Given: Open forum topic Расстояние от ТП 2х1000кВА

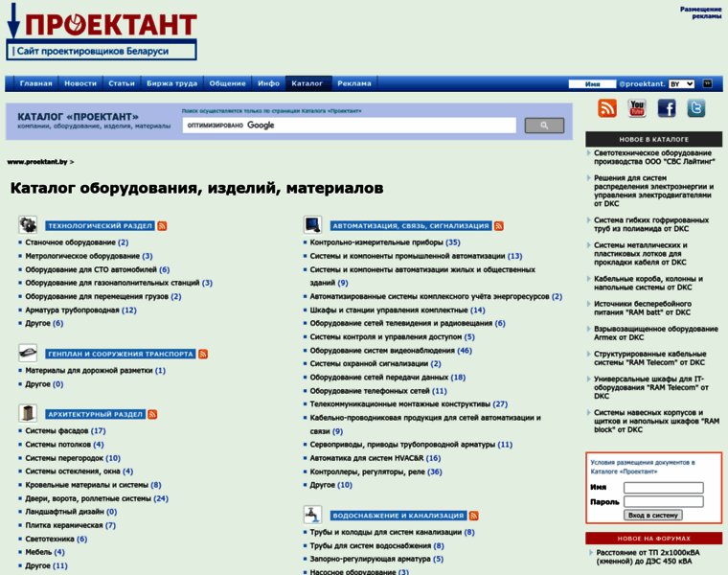Looking at the screenshot, I should pyautogui.click(x=648, y=557).
